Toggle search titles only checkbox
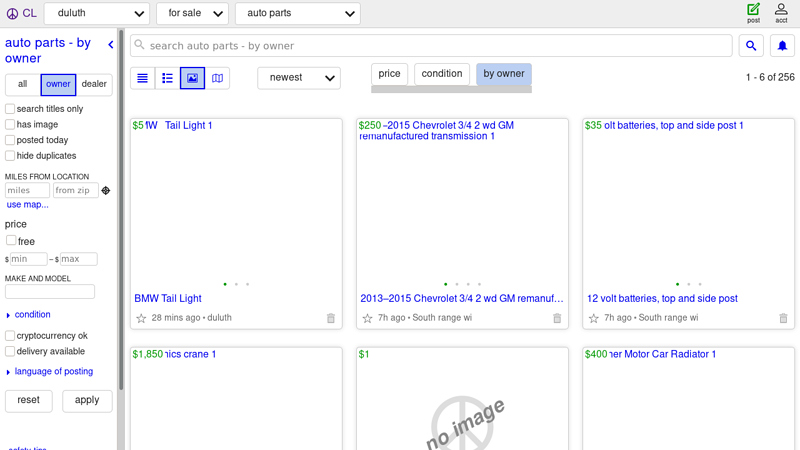The height and width of the screenshot is (450, 800). pyautogui.click(x=10, y=109)
